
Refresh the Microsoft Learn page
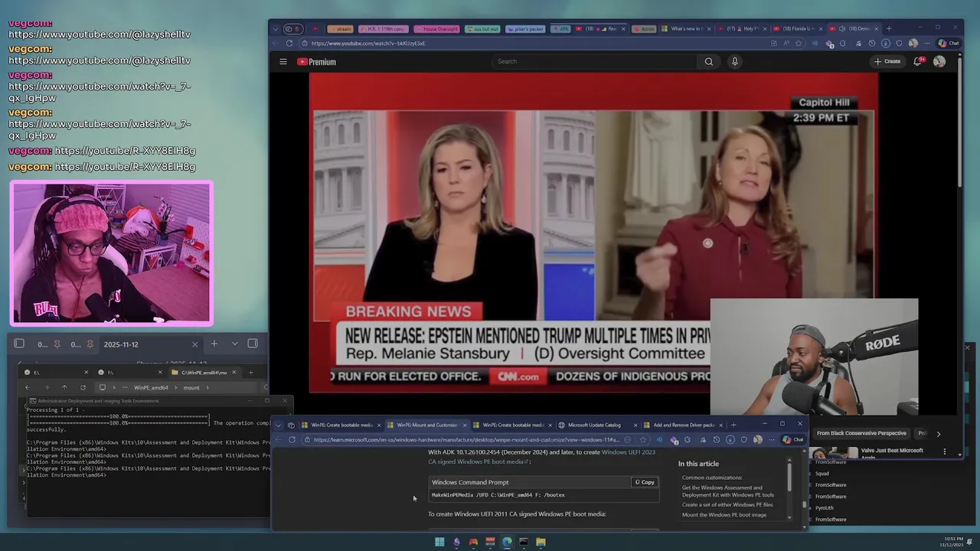(292, 440)
